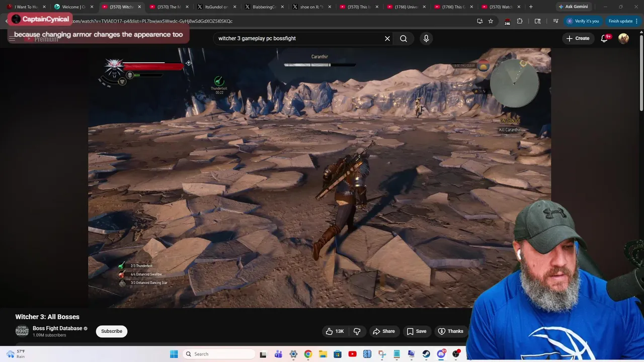Viewport: 644px width, 362px height.
Task: Open YouTube account avatar menu
Action: [x=623, y=38]
